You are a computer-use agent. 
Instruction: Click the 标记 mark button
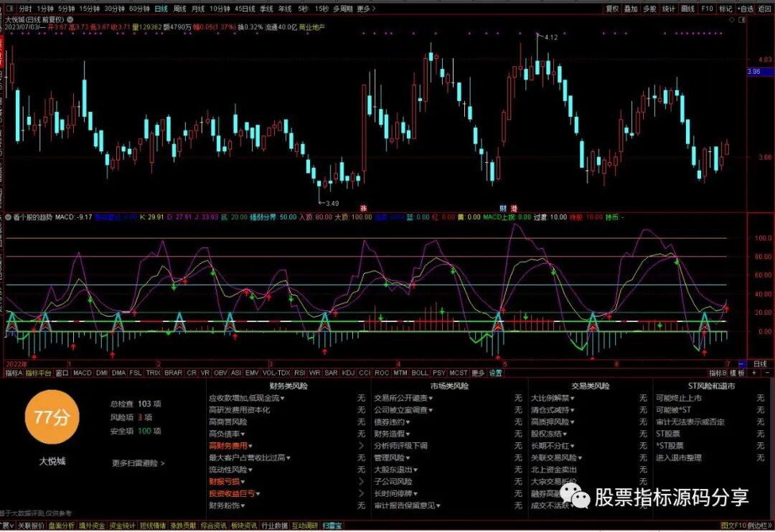(x=725, y=9)
